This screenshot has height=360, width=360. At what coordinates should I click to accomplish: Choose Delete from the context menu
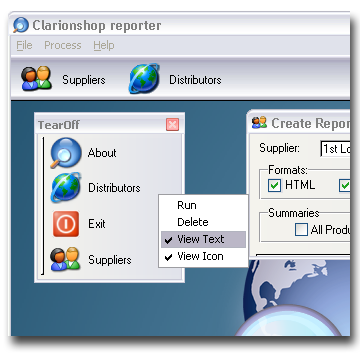203,222
